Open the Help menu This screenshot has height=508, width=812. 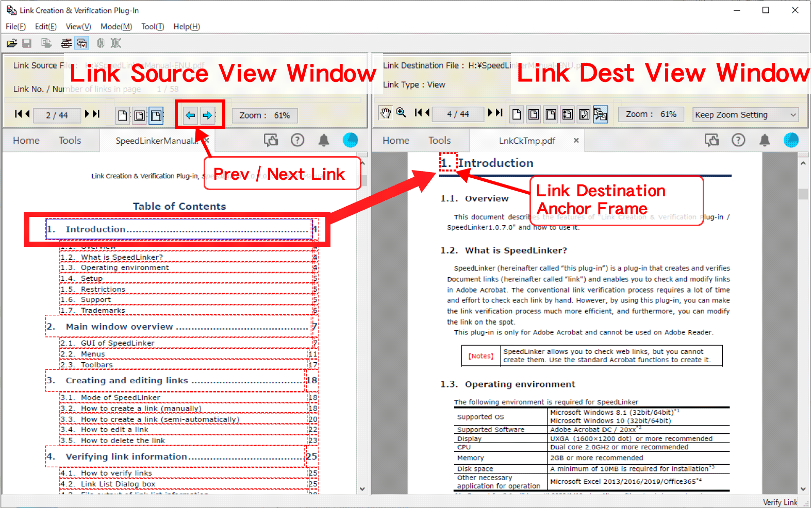pyautogui.click(x=187, y=27)
